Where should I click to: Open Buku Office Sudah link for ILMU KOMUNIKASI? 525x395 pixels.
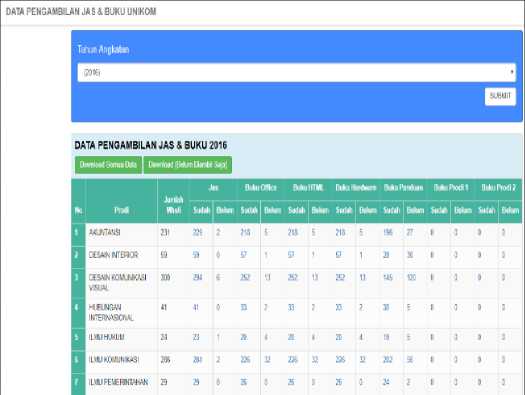click(x=245, y=360)
